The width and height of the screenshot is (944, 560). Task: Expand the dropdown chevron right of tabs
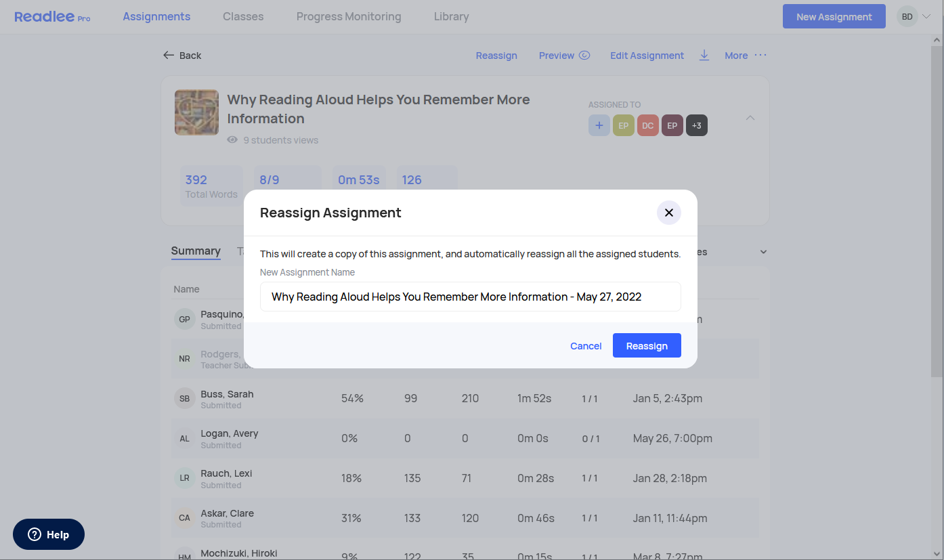coord(763,252)
